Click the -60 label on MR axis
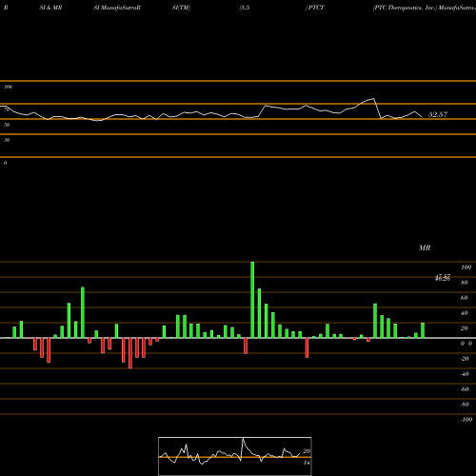The width and height of the screenshot is (476, 476). (x=465, y=389)
